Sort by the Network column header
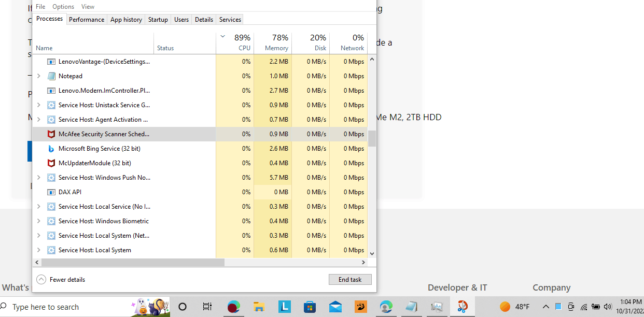This screenshot has width=644, height=317. click(348, 43)
